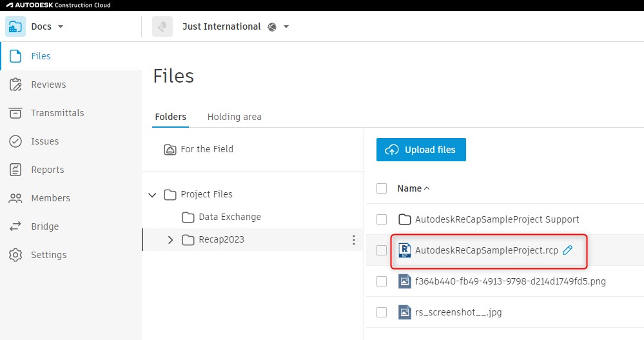Click the pencil rename icon for AutodeskReCapSampleProject.rcp

coord(567,250)
